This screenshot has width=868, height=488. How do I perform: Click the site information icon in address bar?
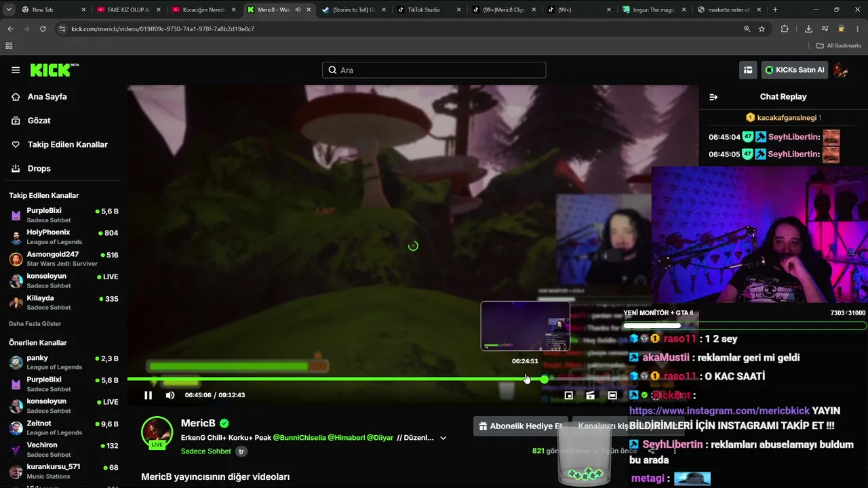click(62, 29)
